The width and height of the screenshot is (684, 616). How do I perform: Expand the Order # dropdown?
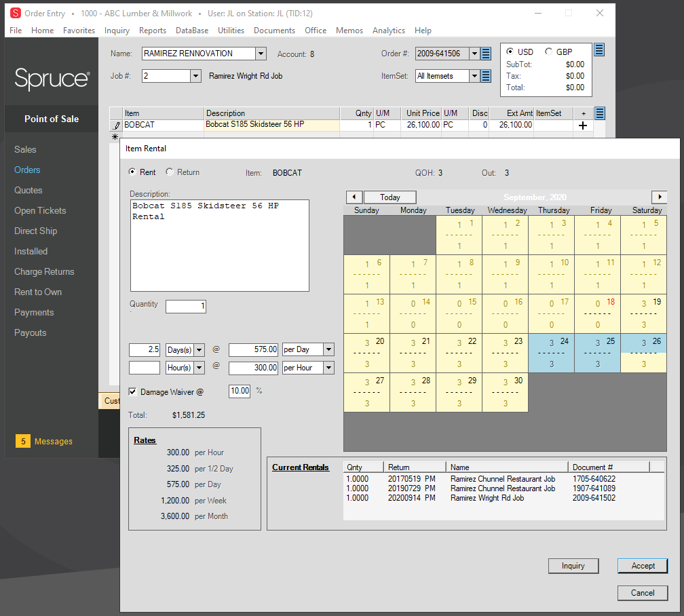pos(474,54)
